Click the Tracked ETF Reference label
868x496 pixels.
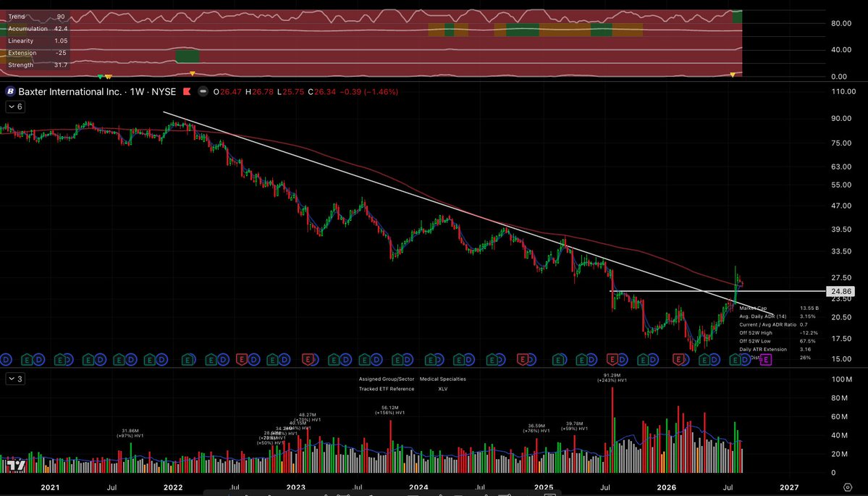click(x=387, y=389)
